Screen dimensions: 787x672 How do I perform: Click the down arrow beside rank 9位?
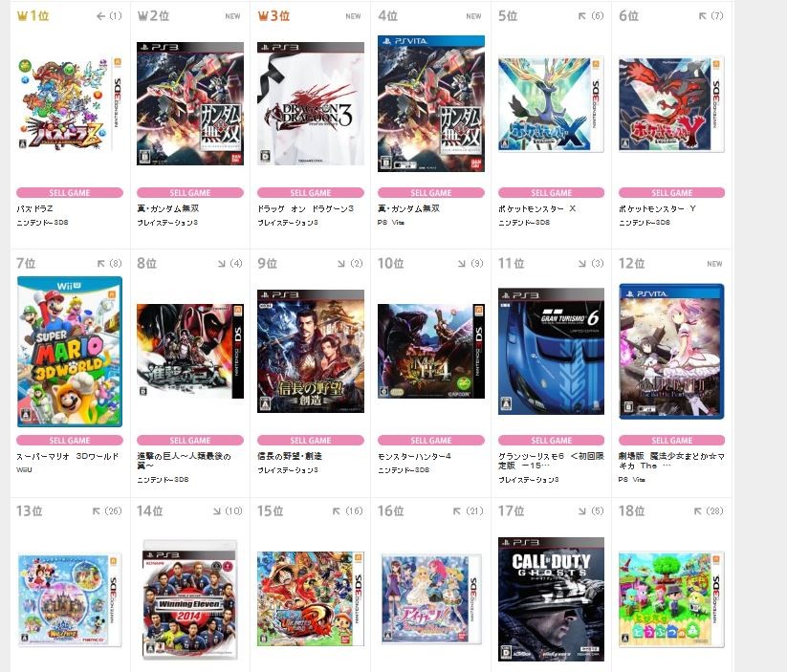coord(341,264)
